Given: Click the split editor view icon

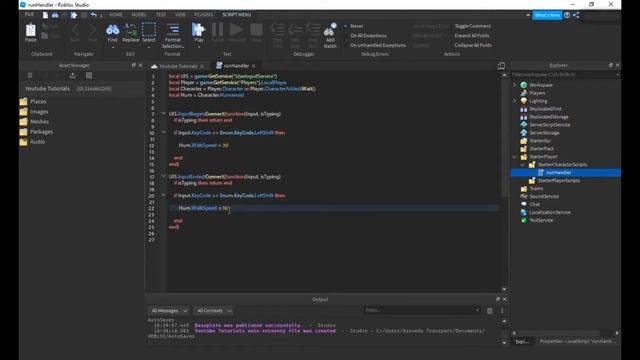Looking at the screenshot, I should [501, 66].
